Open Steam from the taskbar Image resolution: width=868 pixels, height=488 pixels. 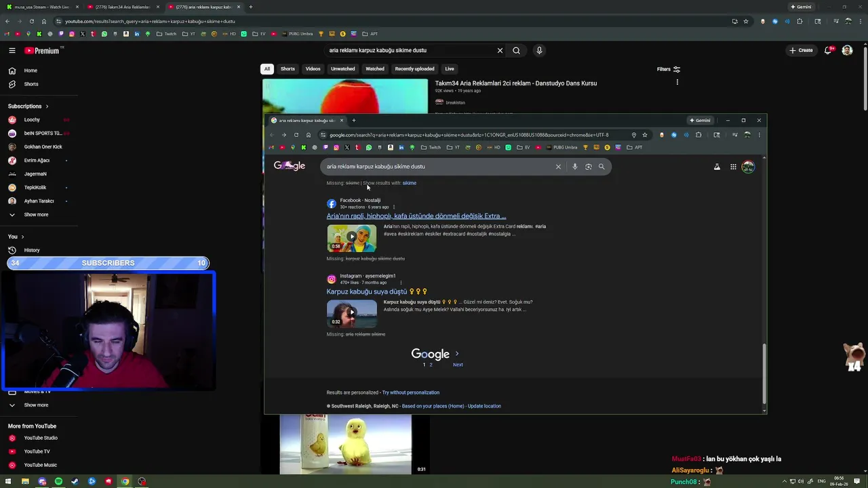click(x=75, y=482)
